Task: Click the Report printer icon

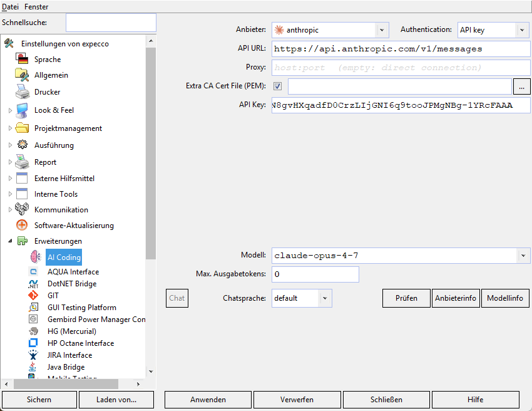Action: coord(22,162)
